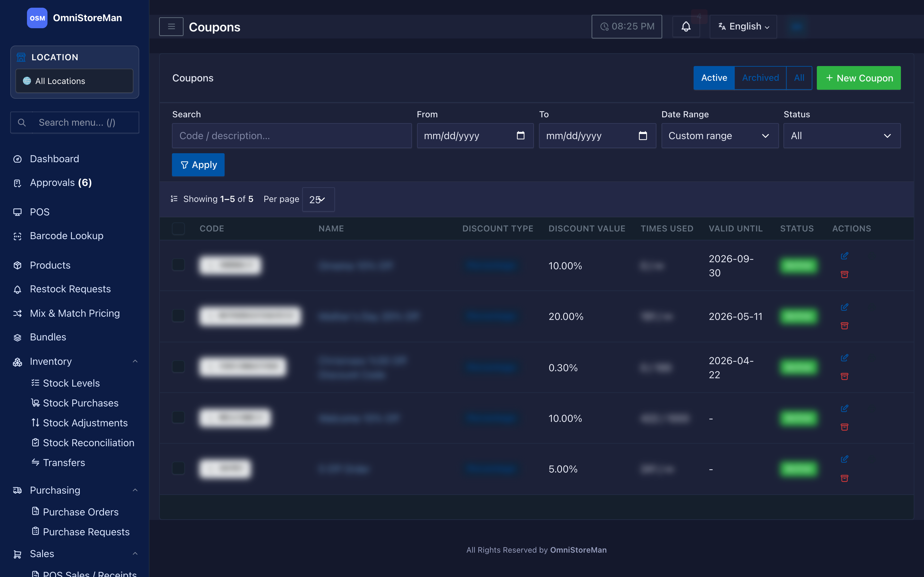Click the hamburger menu toggle icon
The image size is (924, 577).
coord(171,27)
